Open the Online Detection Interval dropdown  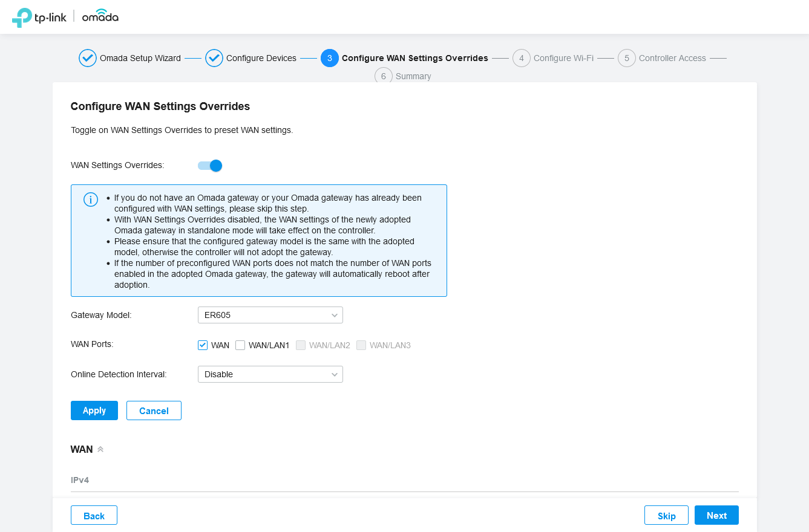pos(270,374)
